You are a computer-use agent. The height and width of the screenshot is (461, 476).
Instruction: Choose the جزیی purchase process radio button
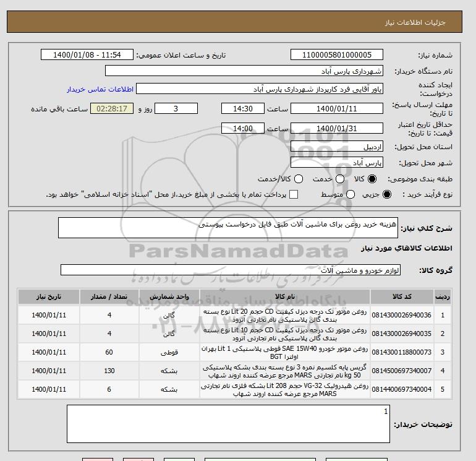[x=387, y=194]
